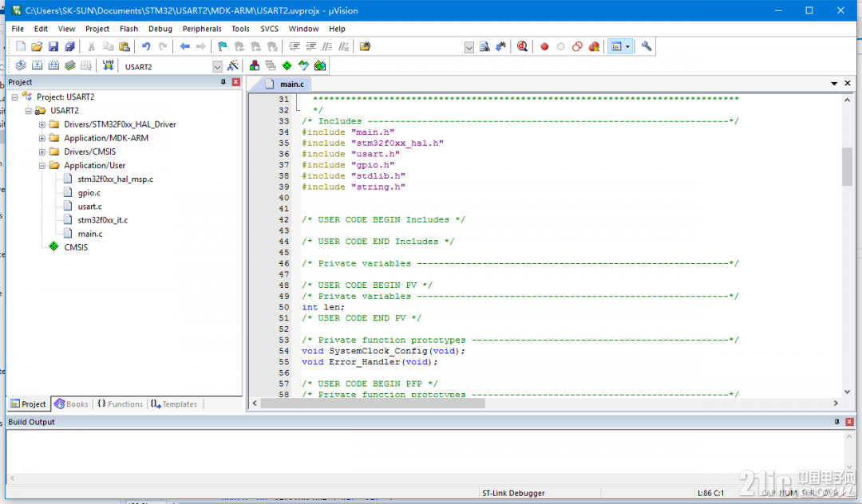Open Manage Run-Time Environment with the green diamond icon
This screenshot has height=504, width=862.
pyautogui.click(x=287, y=66)
